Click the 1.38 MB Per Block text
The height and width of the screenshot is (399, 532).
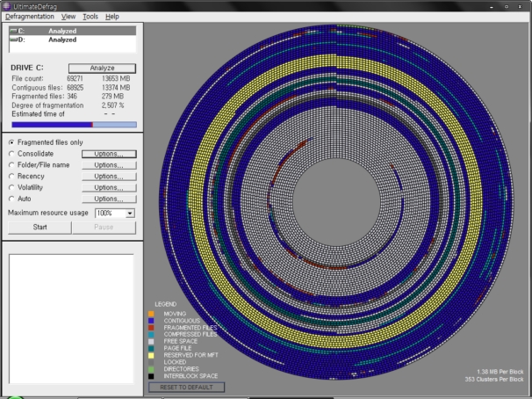pyautogui.click(x=500, y=372)
